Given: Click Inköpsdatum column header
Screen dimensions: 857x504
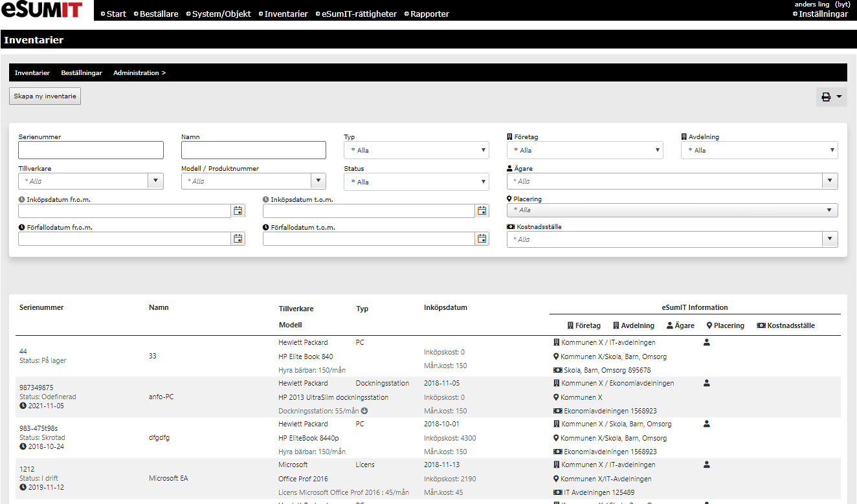Looking at the screenshot, I should (x=445, y=308).
